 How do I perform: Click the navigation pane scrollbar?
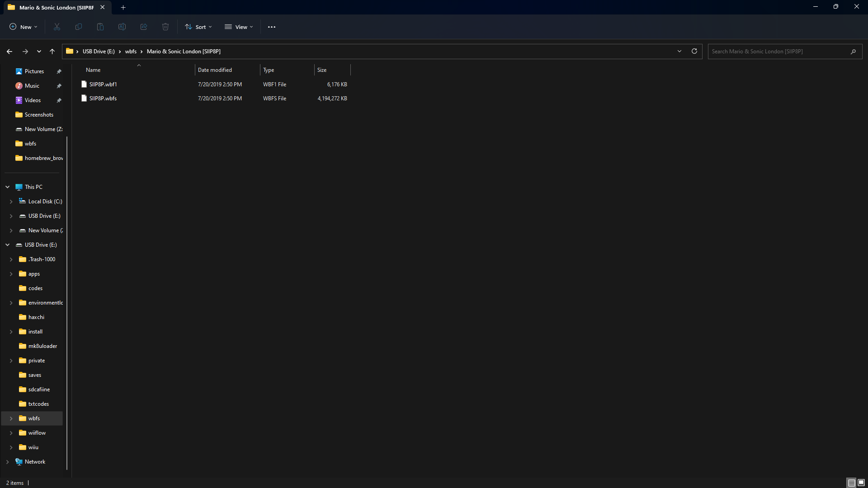pos(67,303)
